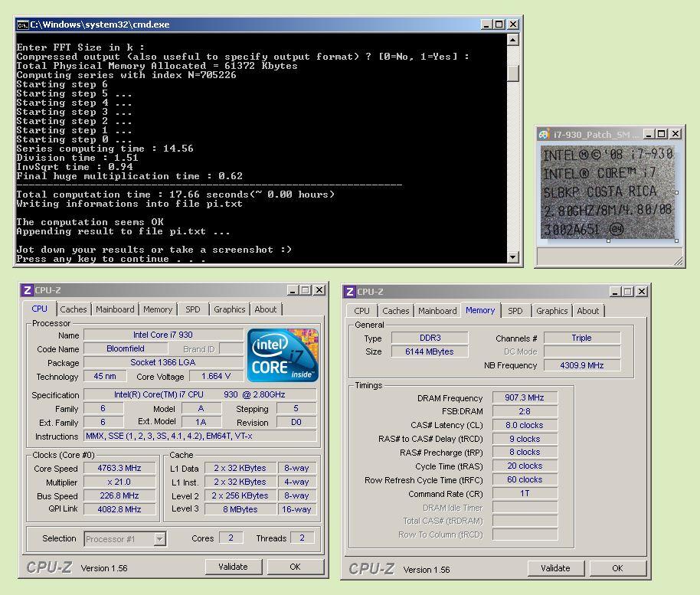Click the Cores value field

(x=231, y=538)
